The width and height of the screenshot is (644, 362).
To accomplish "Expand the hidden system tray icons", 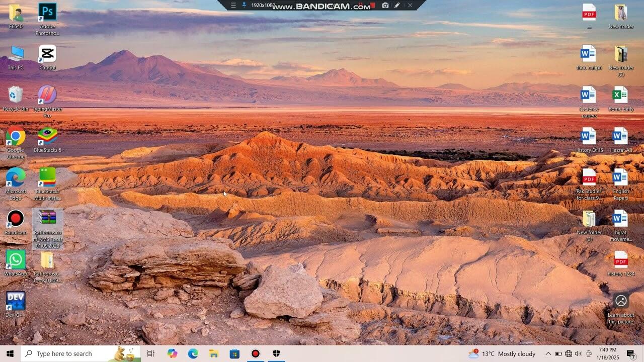I will point(548,354).
